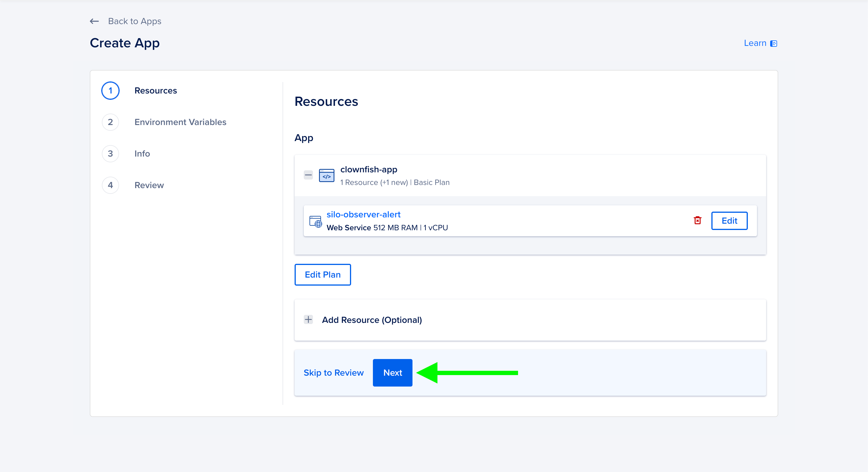Click the Resources section heading
The image size is (868, 472).
pyautogui.click(x=326, y=102)
